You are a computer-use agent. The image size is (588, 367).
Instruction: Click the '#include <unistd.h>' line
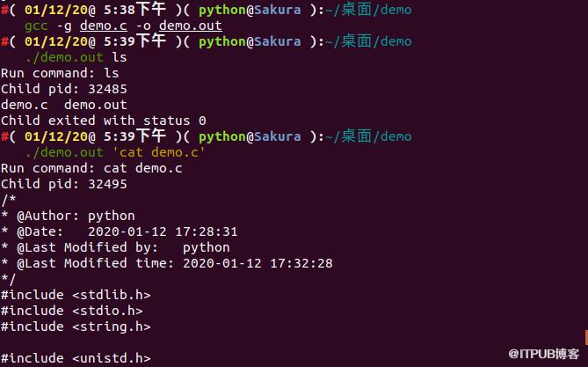pos(76,358)
